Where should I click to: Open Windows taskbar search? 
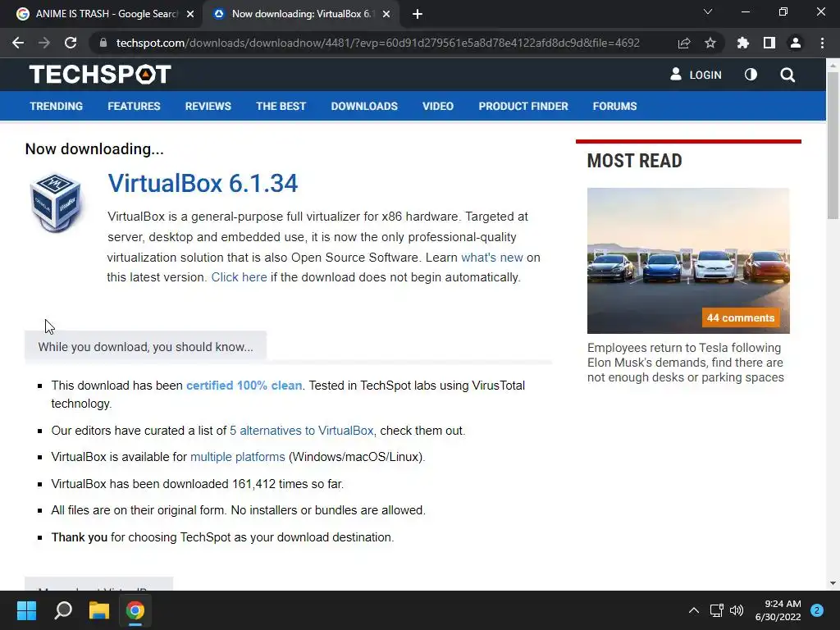tap(63, 610)
